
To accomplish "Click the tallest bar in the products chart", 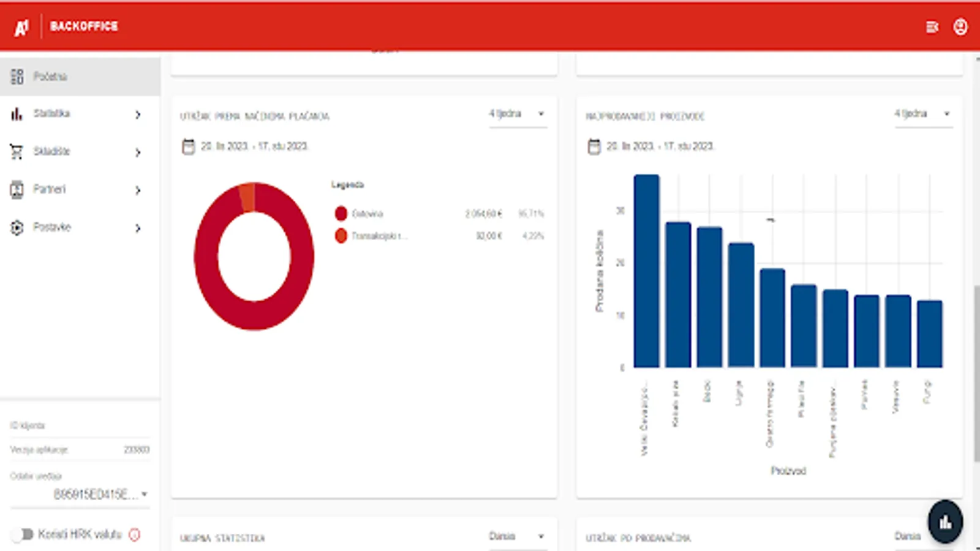I will click(x=646, y=269).
